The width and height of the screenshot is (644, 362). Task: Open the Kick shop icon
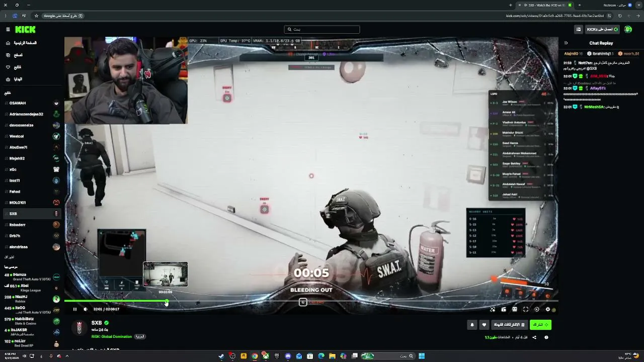click(579, 29)
